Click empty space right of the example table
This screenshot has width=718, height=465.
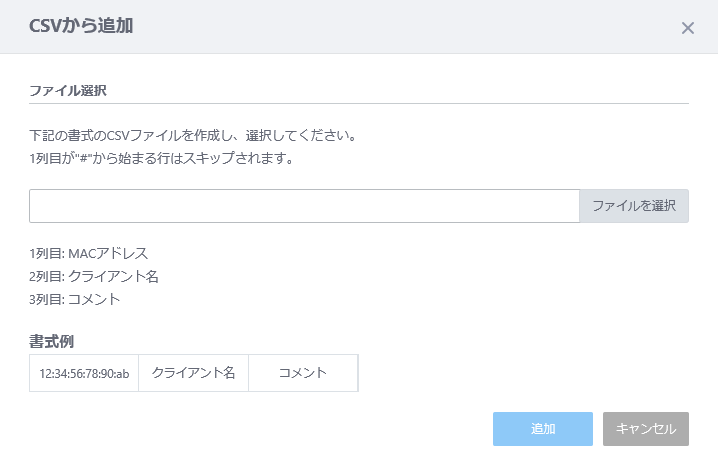click(520, 373)
